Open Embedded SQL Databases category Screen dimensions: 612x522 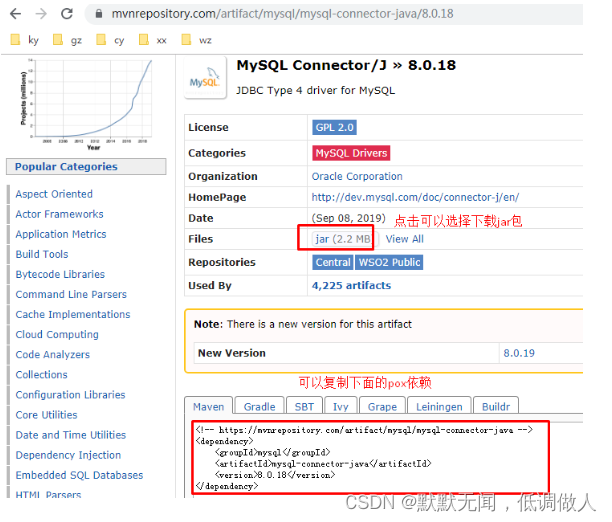click(x=79, y=475)
